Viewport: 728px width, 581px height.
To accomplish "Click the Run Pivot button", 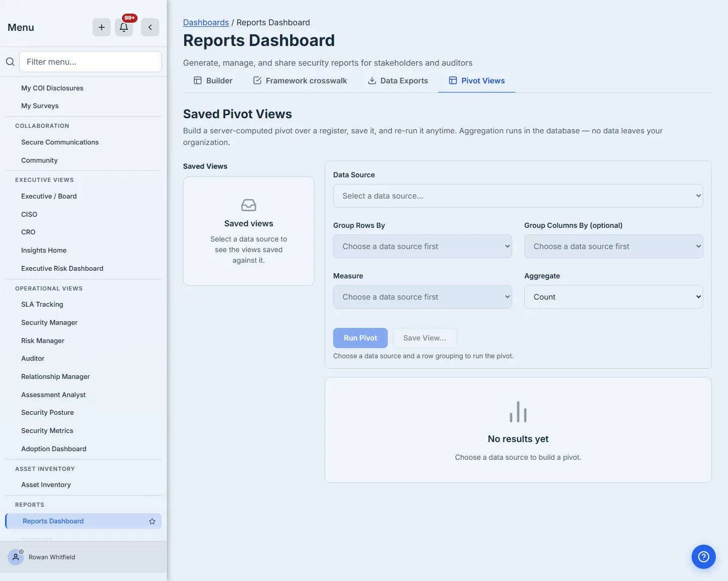I will (x=360, y=338).
